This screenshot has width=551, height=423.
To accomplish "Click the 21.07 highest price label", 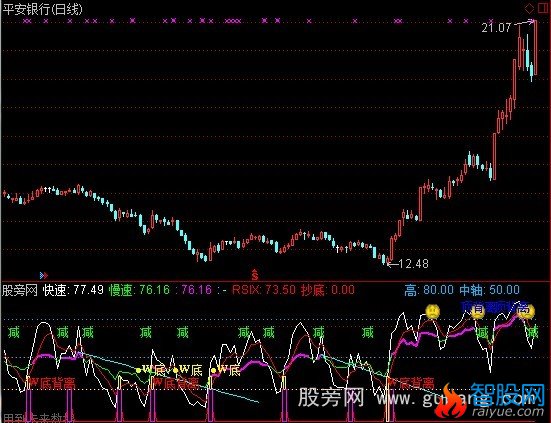I will 496,28.
